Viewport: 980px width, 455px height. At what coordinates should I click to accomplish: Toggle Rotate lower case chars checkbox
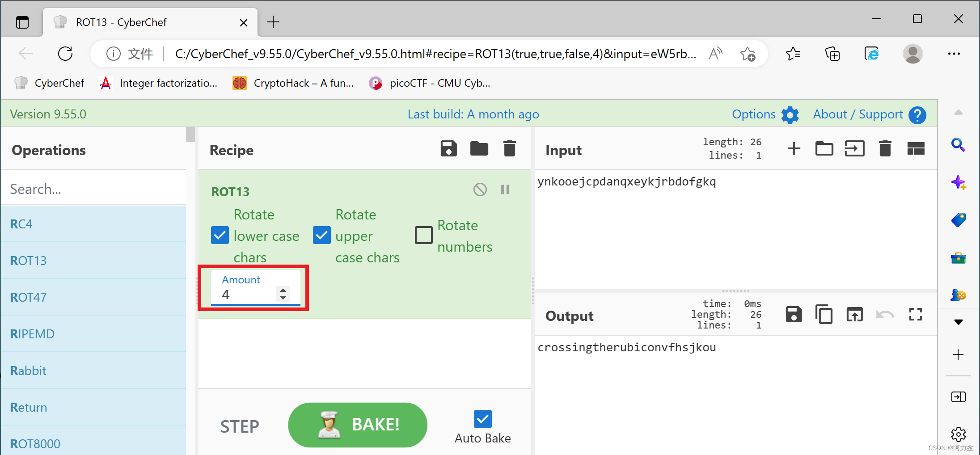[220, 235]
